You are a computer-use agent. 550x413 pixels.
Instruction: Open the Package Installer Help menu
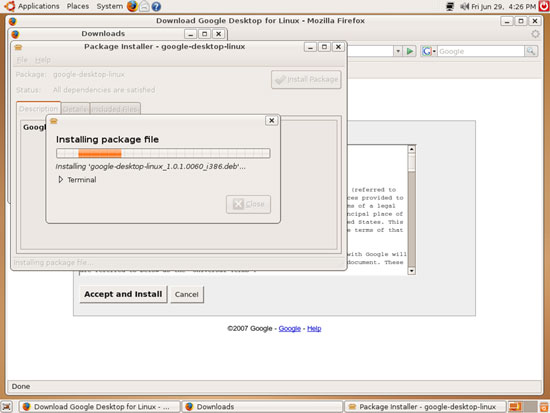43,60
